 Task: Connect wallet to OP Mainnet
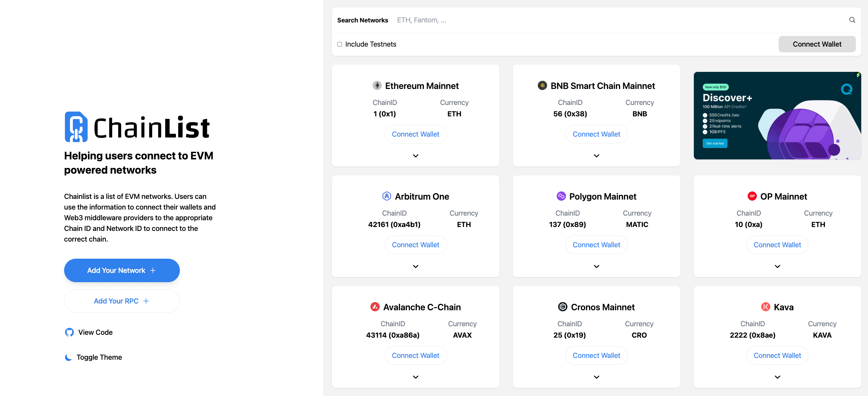tap(778, 245)
